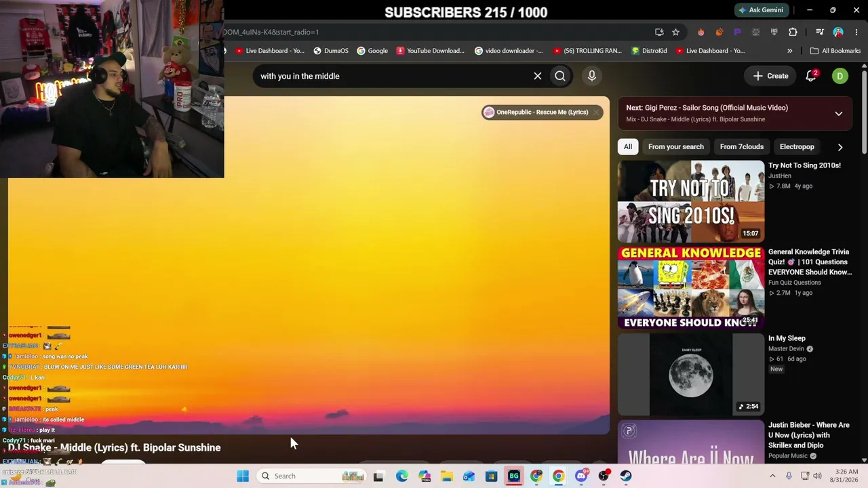Open Microsoft Store from the taskbar
The width and height of the screenshot is (868, 488).
(491, 476)
